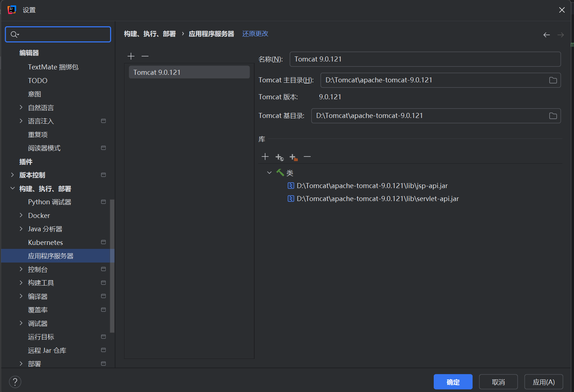Expand the 调试器 node
The height and width of the screenshot is (392, 574).
click(21, 323)
